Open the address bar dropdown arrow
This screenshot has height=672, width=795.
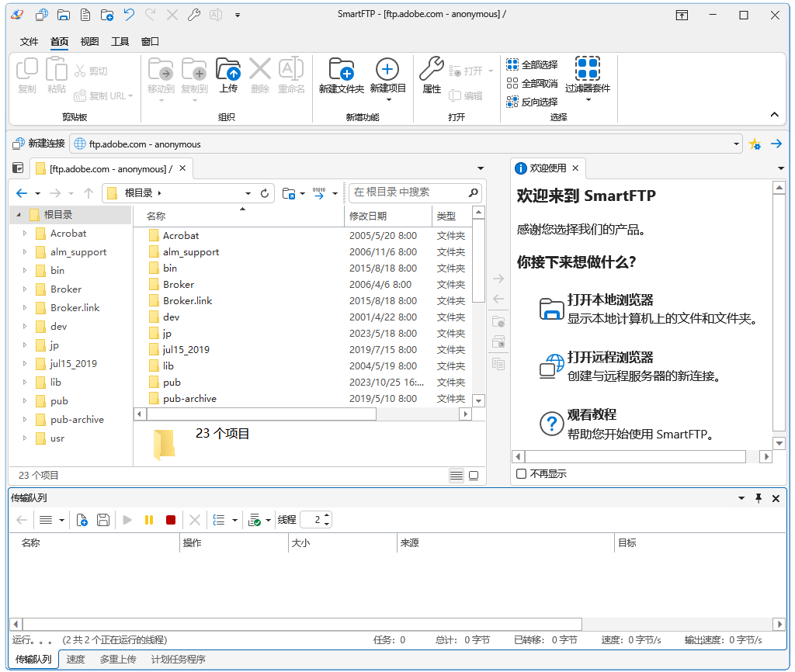(x=737, y=144)
